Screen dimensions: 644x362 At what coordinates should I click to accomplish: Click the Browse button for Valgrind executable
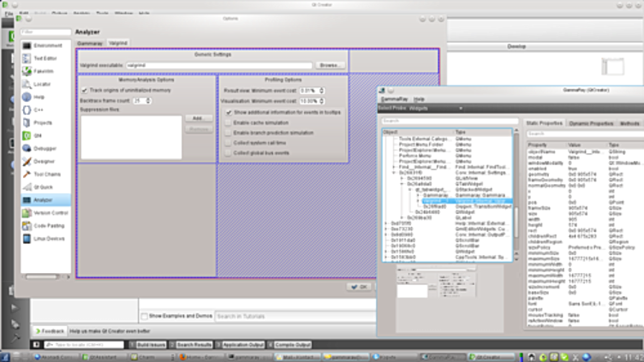click(329, 65)
